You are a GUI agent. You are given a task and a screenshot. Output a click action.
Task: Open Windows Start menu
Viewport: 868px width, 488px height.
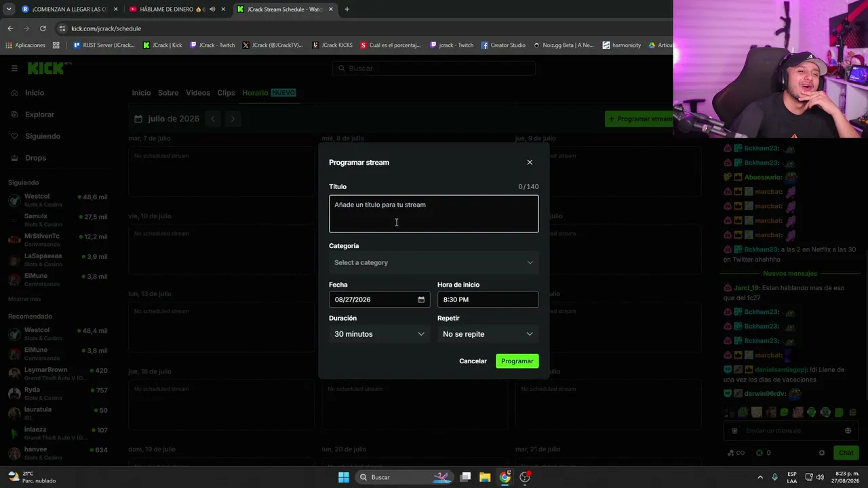pyautogui.click(x=344, y=477)
